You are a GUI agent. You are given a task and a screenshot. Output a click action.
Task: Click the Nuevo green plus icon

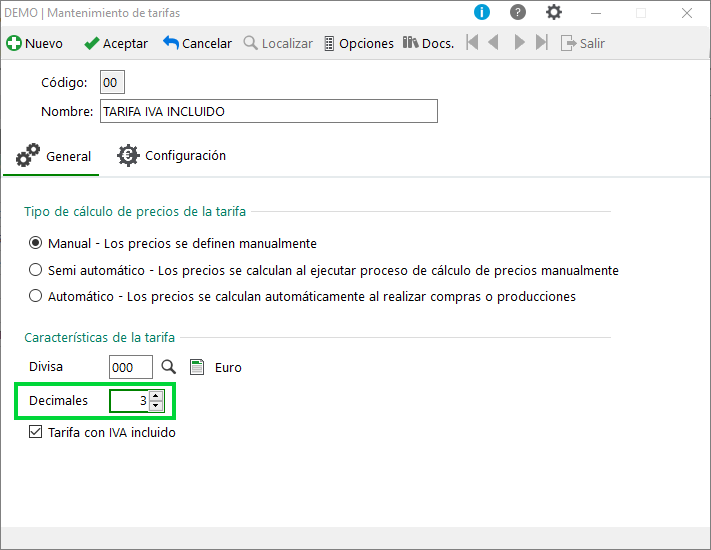coord(14,44)
